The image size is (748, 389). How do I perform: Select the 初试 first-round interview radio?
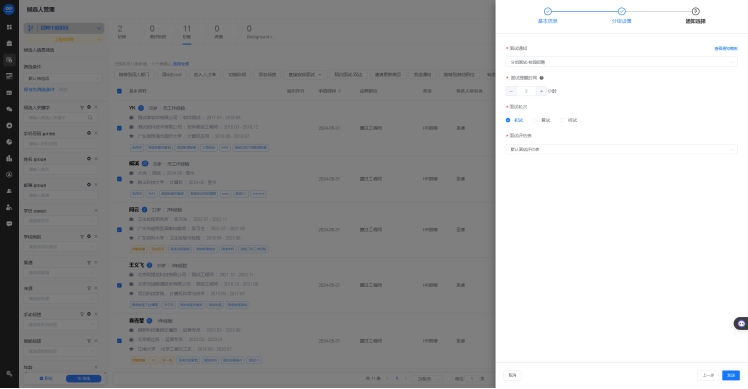514,120
